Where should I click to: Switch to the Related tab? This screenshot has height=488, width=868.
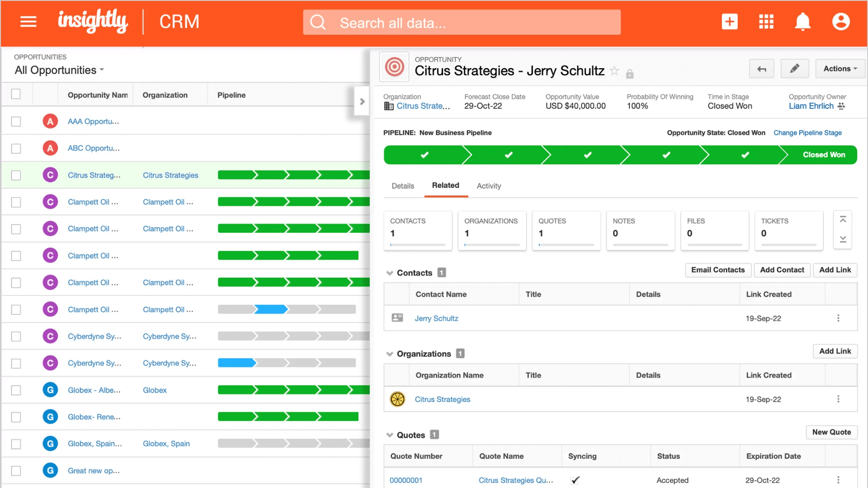click(x=445, y=185)
